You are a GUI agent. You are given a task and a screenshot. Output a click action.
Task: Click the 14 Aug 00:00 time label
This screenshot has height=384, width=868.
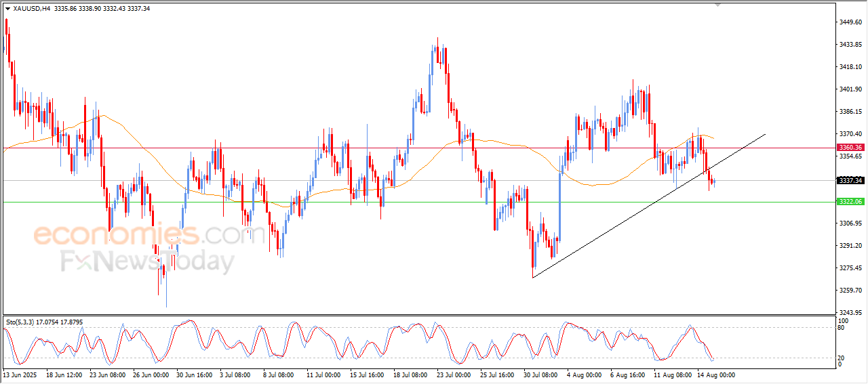coord(715,375)
